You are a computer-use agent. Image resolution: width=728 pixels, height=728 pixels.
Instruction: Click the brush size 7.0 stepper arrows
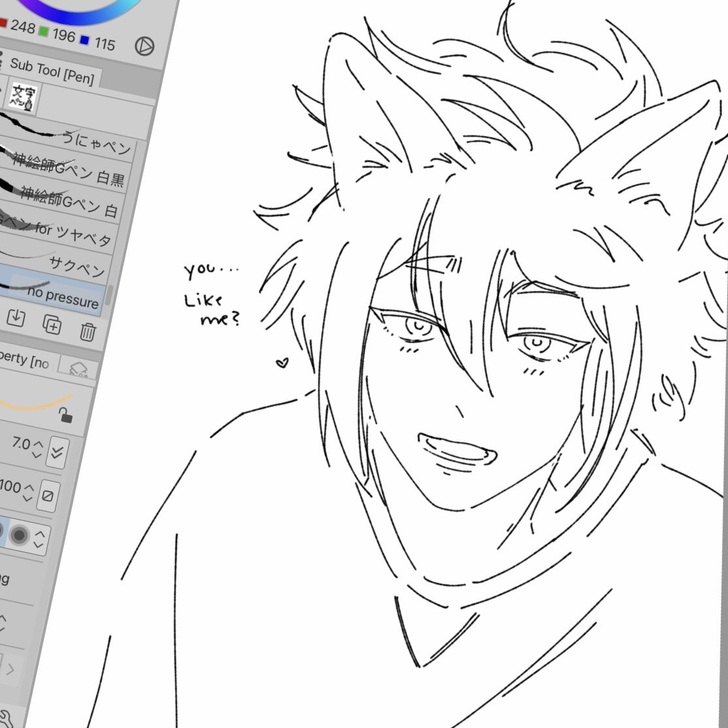coord(37,450)
